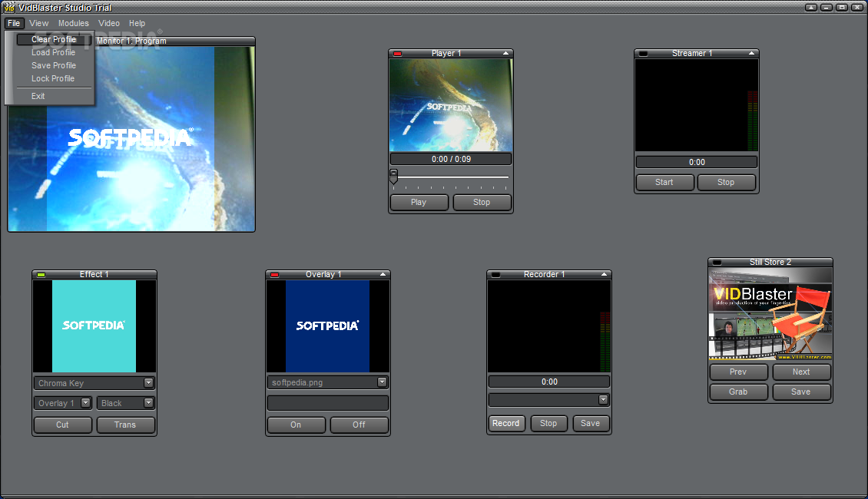Choose Clear Profile from File menu
Screen dimensions: 868x499
coord(54,39)
